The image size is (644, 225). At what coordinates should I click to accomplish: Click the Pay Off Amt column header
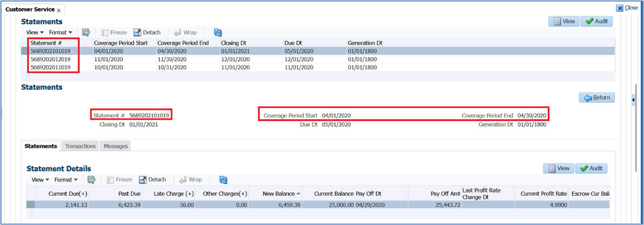445,194
